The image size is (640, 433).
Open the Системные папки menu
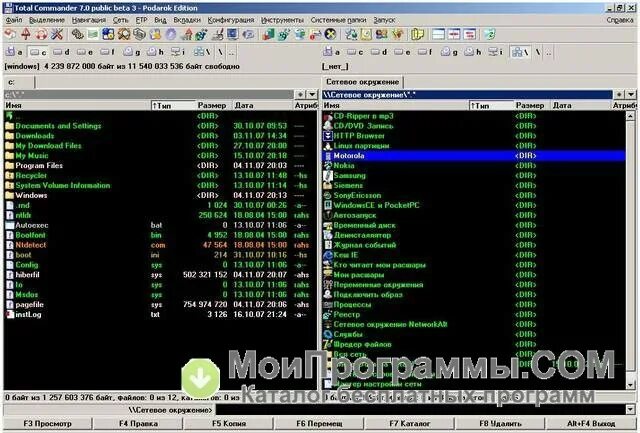point(338,20)
